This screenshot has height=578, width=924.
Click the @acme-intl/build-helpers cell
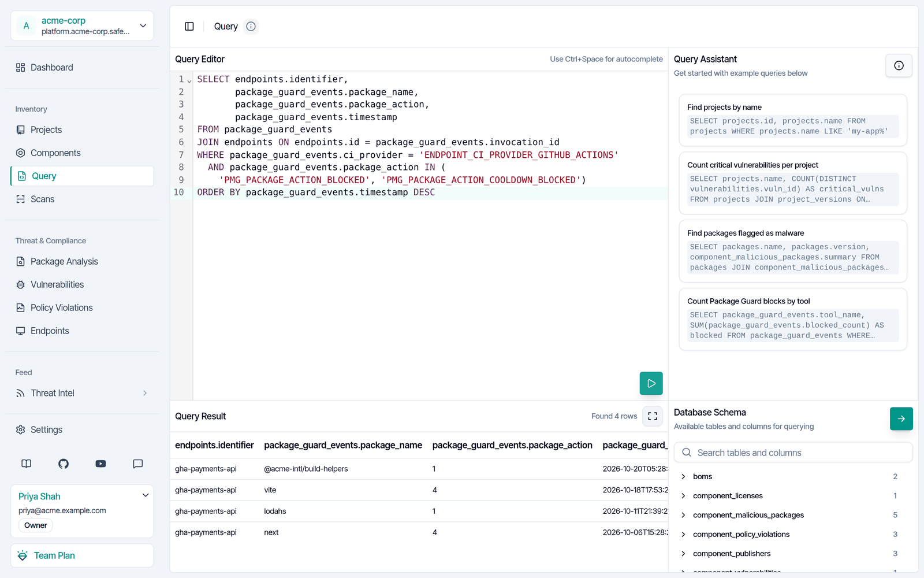click(306, 469)
